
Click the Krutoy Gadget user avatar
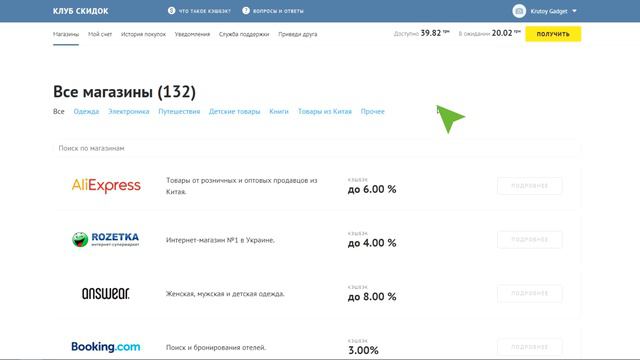coord(519,11)
